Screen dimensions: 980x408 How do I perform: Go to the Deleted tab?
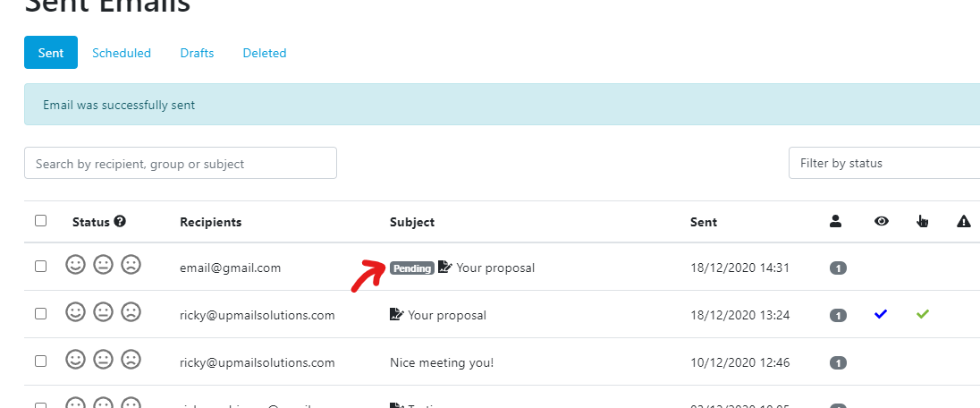pos(265,53)
